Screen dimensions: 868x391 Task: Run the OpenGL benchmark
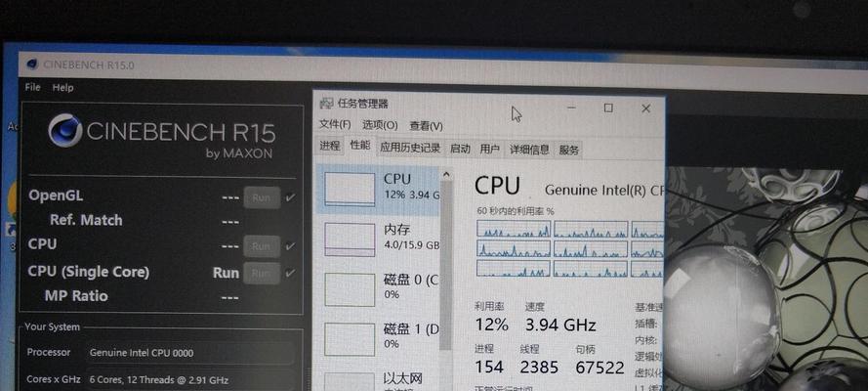[x=262, y=197]
